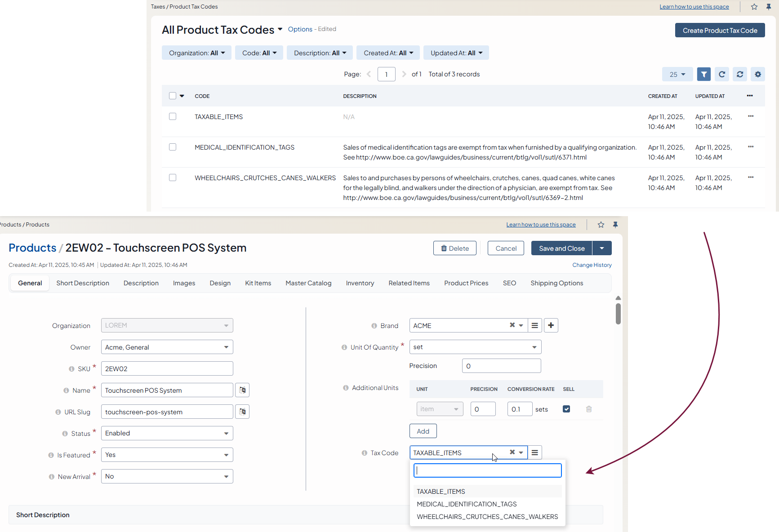Click the filter funnel icon in grid toolbar
The width and height of the screenshot is (779, 532).
tap(703, 75)
